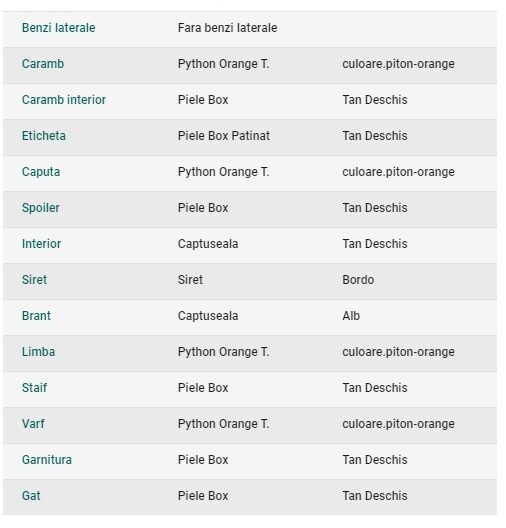Select the Fara benzi laterale value
The height and width of the screenshot is (528, 506).
pos(227,28)
